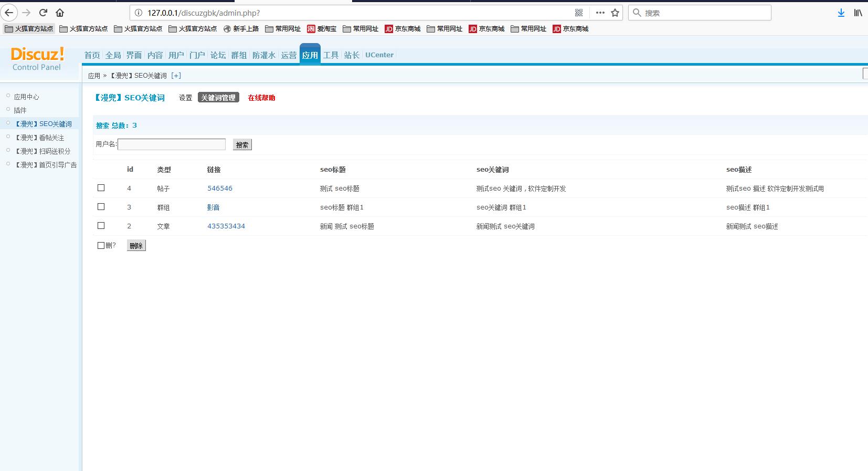This screenshot has height=471, width=868.
Task: Open the first 火狐官方站点 bookmark folder
Action: click(29, 29)
